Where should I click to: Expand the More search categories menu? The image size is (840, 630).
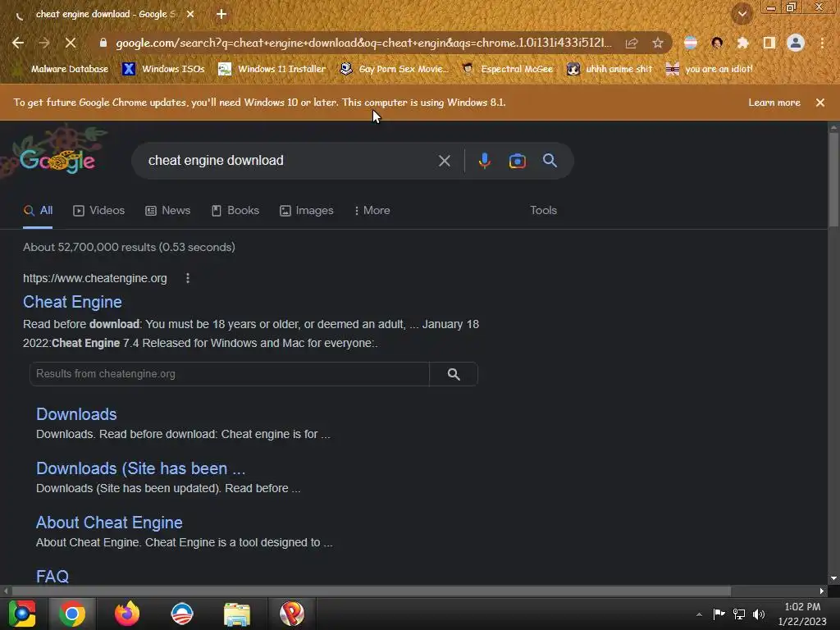click(372, 211)
